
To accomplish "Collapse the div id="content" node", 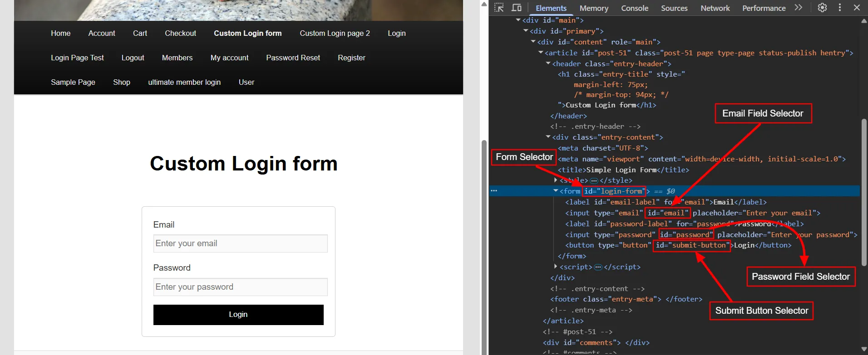I will tap(533, 42).
